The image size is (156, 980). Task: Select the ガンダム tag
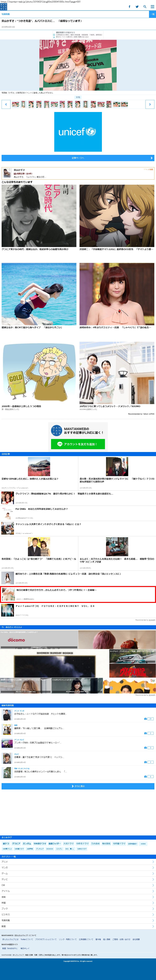[x=27, y=843]
